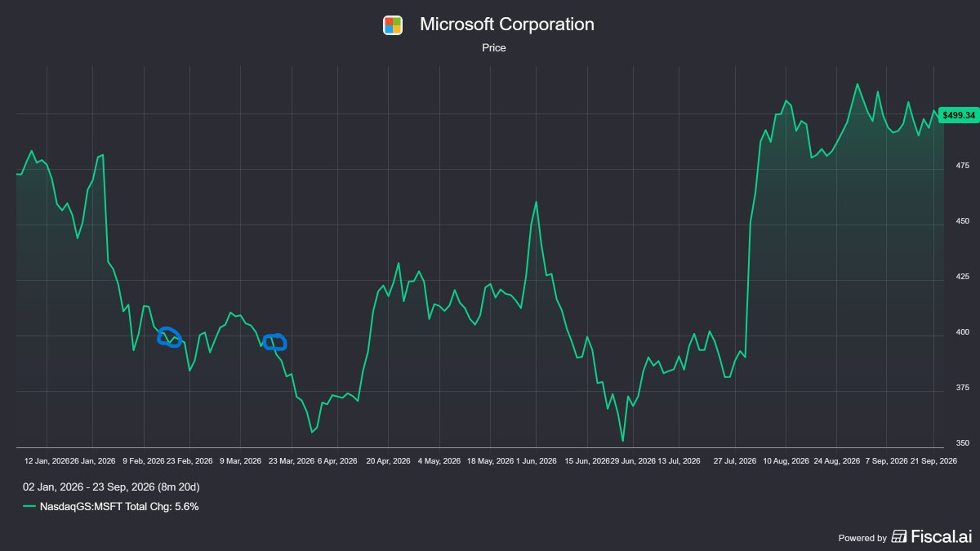Screen dimensions: 980x551
Task: Click the '21 Sep, 2026' x-axis date
Action: point(933,460)
